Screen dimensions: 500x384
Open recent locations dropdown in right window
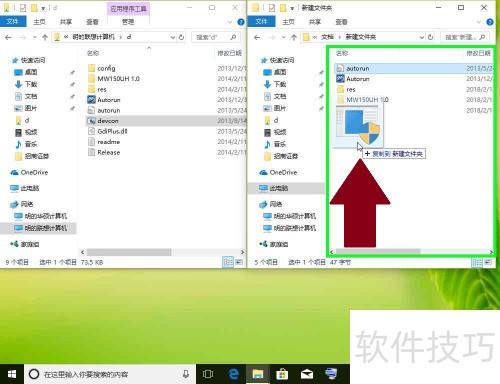click(283, 37)
